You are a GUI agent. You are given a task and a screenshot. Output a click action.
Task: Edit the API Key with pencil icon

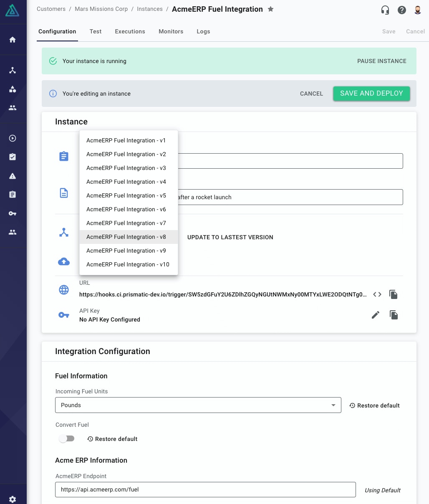tap(376, 315)
